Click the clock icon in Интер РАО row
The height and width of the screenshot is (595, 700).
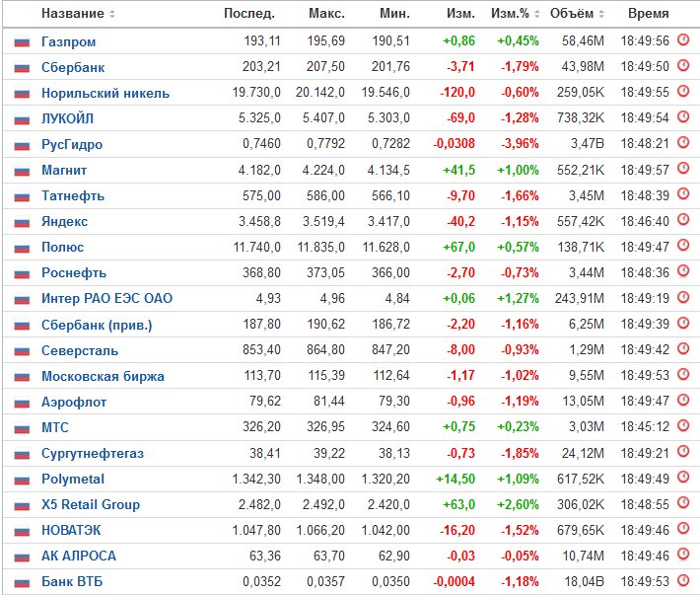click(x=683, y=297)
